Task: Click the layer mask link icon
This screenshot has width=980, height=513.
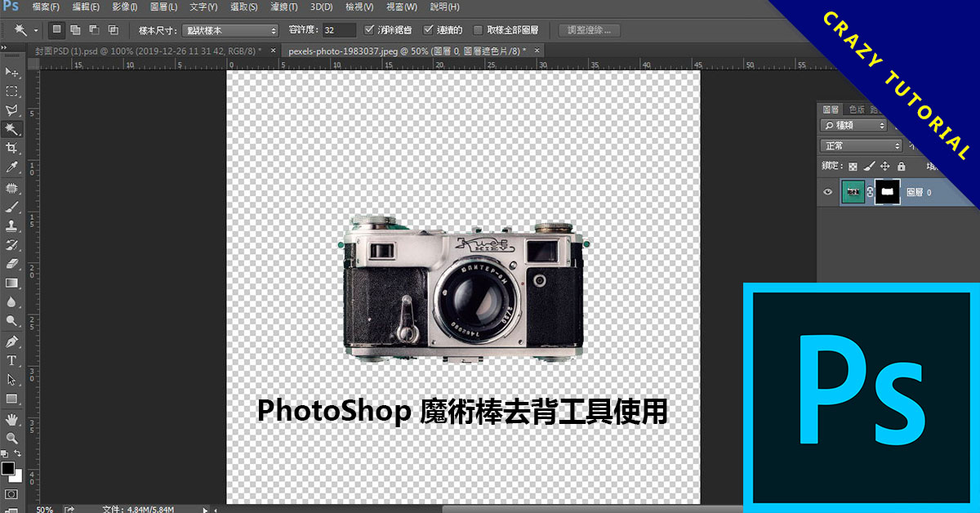Action: tap(870, 192)
